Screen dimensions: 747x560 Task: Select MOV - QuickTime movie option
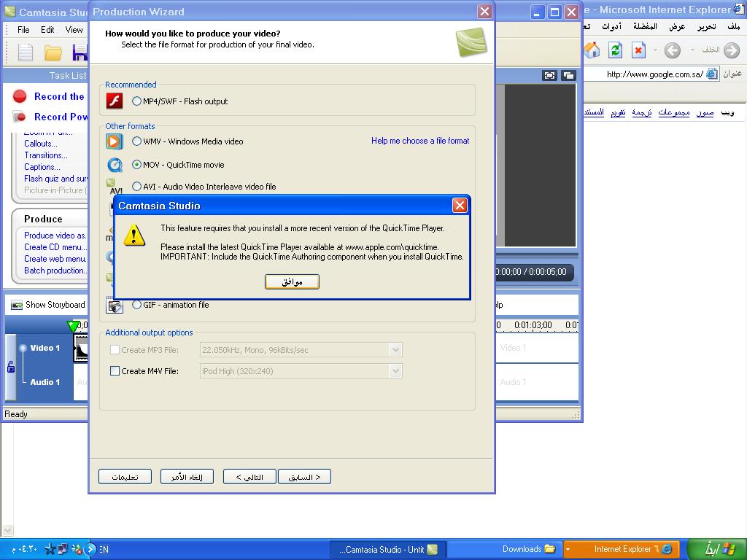coord(136,164)
